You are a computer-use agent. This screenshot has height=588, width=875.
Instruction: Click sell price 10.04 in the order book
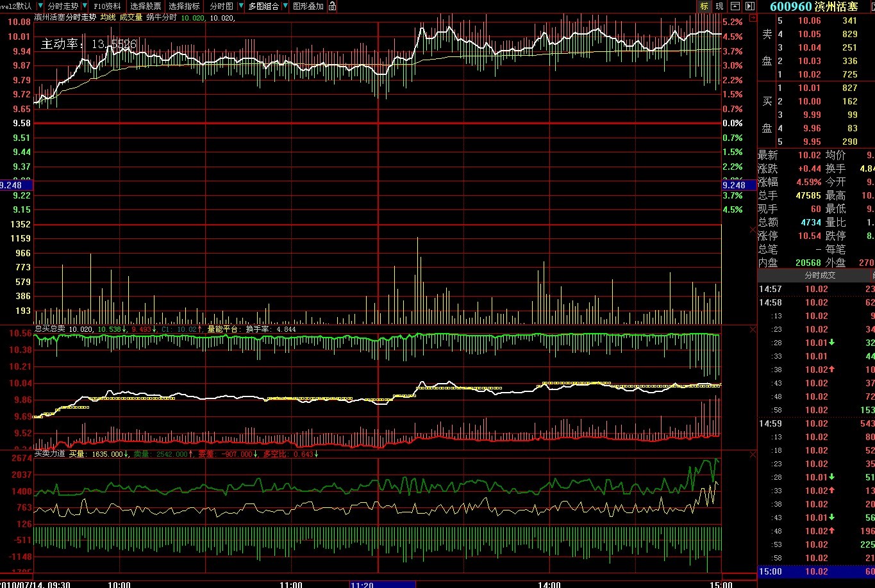pyautogui.click(x=810, y=47)
